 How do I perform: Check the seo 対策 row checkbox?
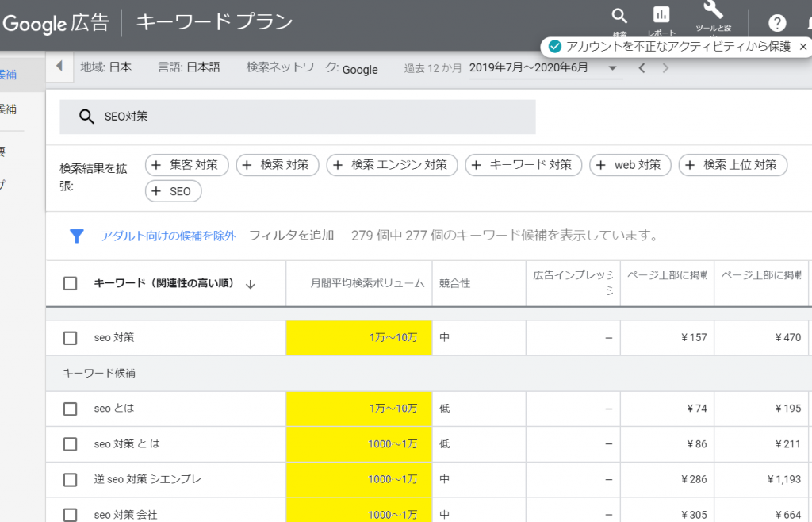point(70,338)
